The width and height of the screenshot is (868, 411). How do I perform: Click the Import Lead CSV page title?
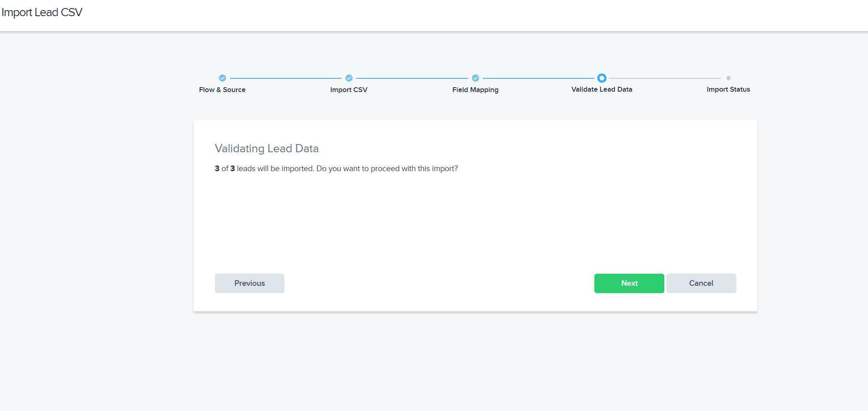[42, 13]
